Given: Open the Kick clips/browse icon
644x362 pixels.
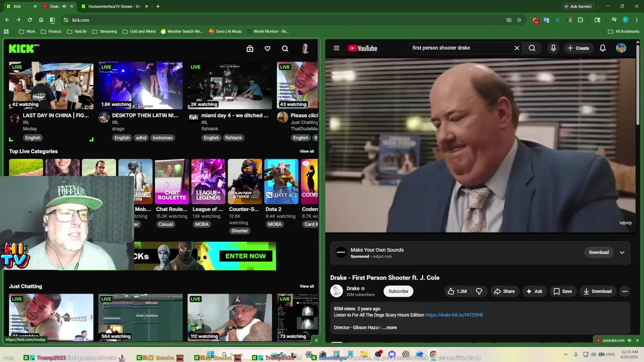Looking at the screenshot, I should pos(250,48).
